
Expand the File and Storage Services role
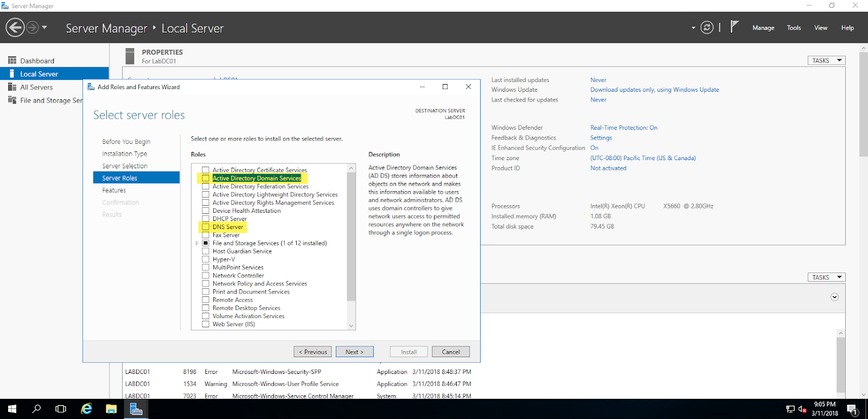(197, 243)
